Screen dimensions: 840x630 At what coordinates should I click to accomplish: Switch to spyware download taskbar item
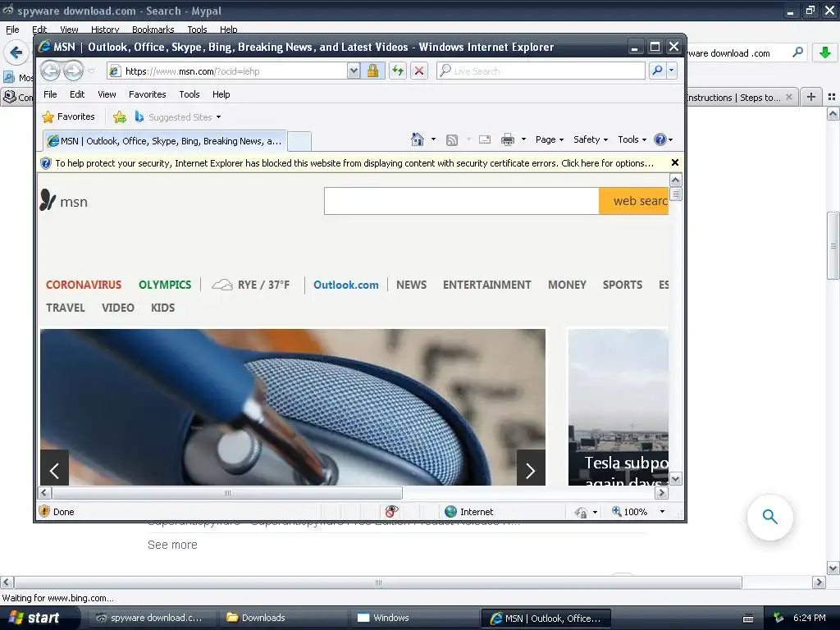150,618
